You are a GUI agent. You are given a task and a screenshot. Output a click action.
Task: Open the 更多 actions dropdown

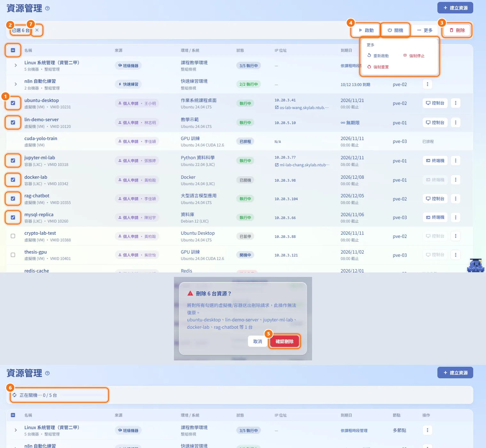(x=425, y=30)
